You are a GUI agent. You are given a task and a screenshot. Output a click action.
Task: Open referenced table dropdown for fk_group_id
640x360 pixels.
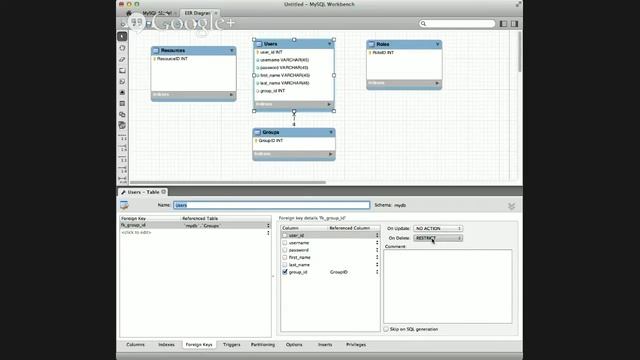268,225
